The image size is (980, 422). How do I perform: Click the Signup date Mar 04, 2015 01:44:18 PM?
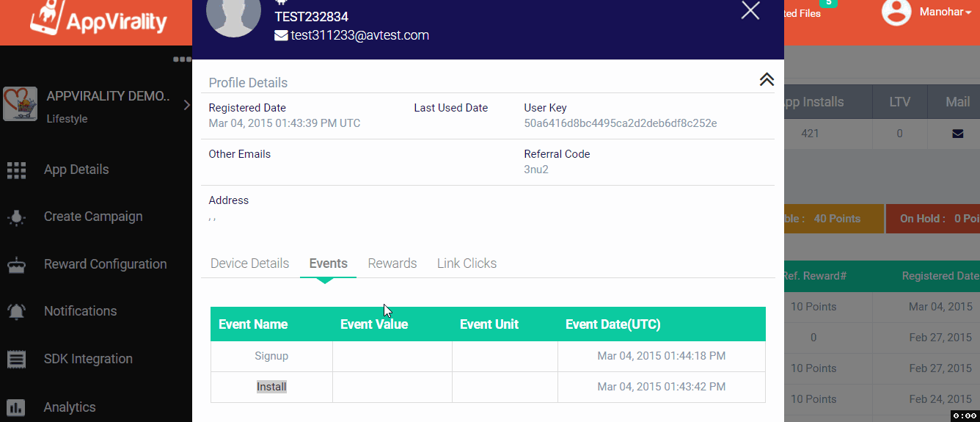(662, 356)
